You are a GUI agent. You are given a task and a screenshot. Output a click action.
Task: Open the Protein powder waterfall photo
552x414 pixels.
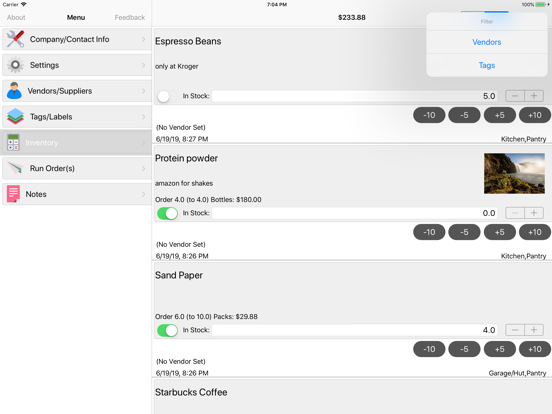(x=514, y=173)
